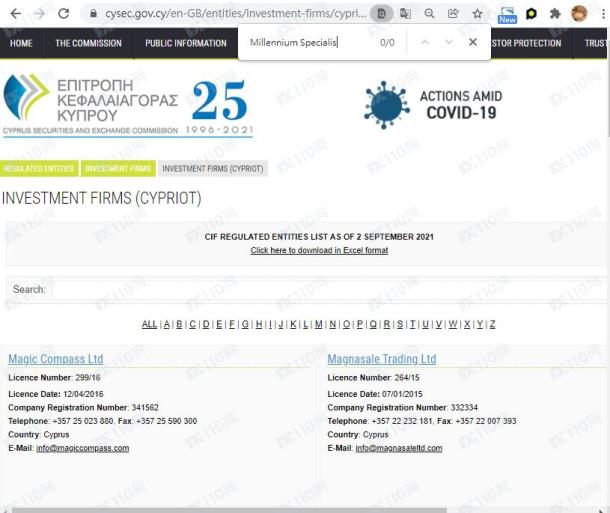
Task: Filter firms by letter L
Action: 305,324
